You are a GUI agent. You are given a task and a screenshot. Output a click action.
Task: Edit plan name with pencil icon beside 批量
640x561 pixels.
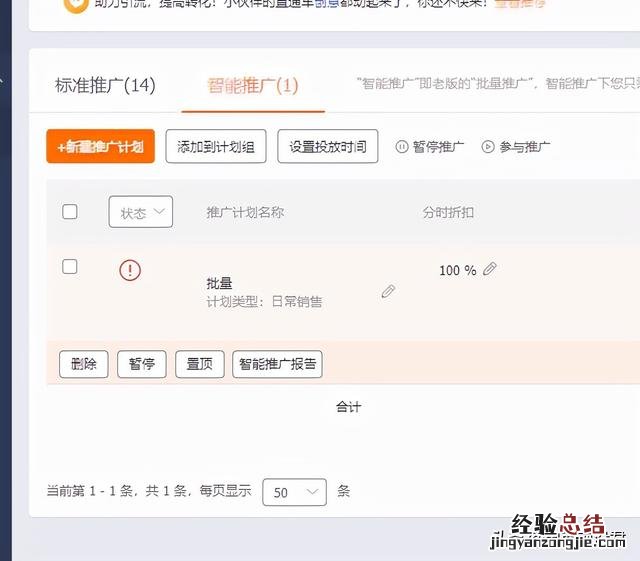click(x=388, y=292)
